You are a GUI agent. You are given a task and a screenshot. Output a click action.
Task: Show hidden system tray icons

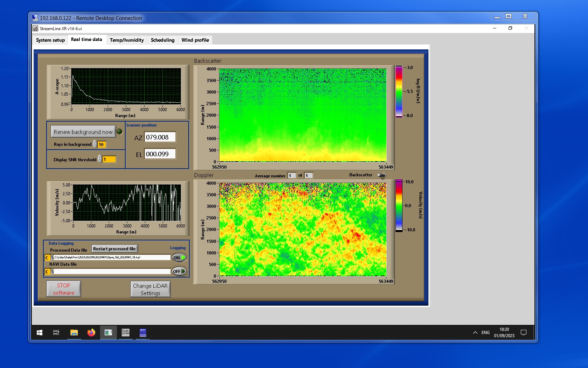pos(475,333)
